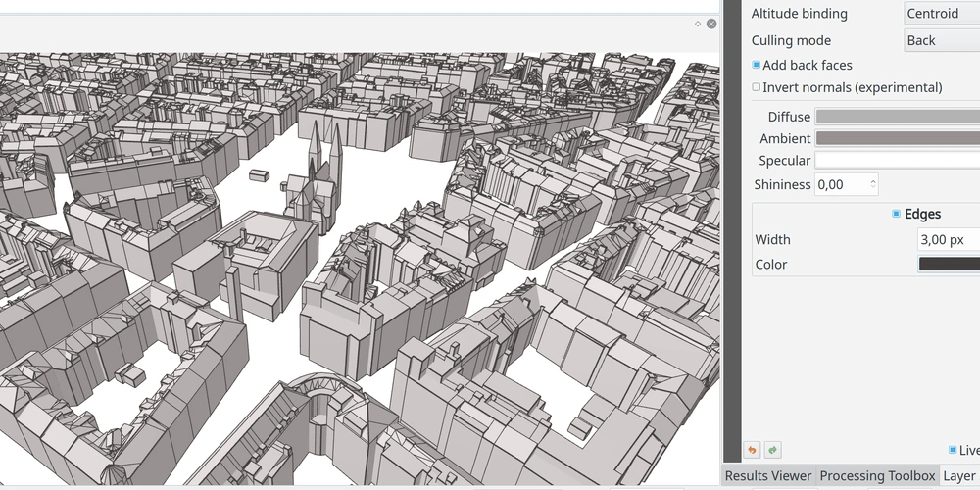The width and height of the screenshot is (980, 490).
Task: Click the Altitude binding label
Action: tap(800, 13)
